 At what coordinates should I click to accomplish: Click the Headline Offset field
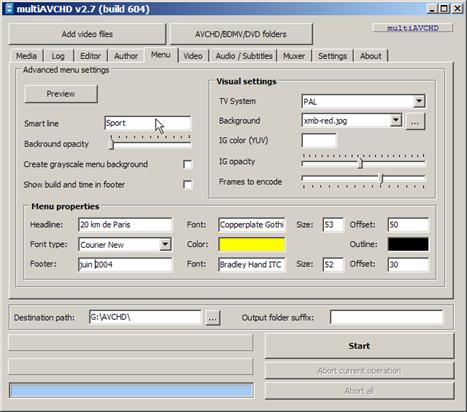[408, 225]
